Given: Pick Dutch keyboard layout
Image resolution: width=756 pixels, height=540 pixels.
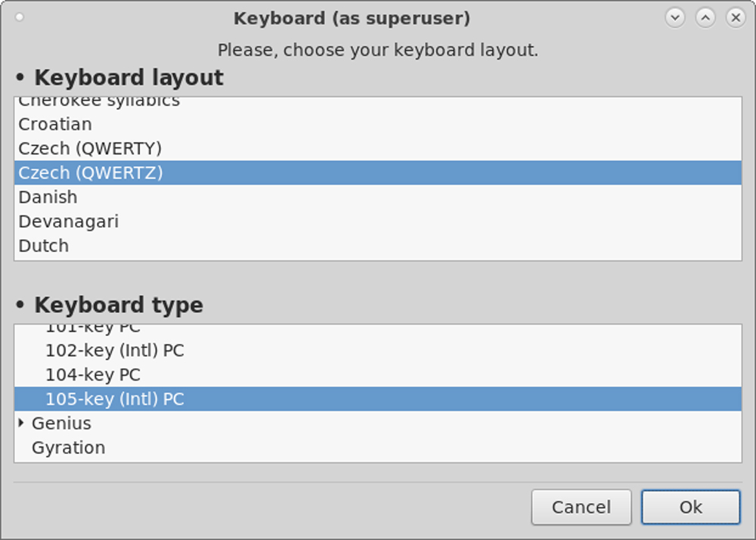Looking at the screenshot, I should point(43,246).
